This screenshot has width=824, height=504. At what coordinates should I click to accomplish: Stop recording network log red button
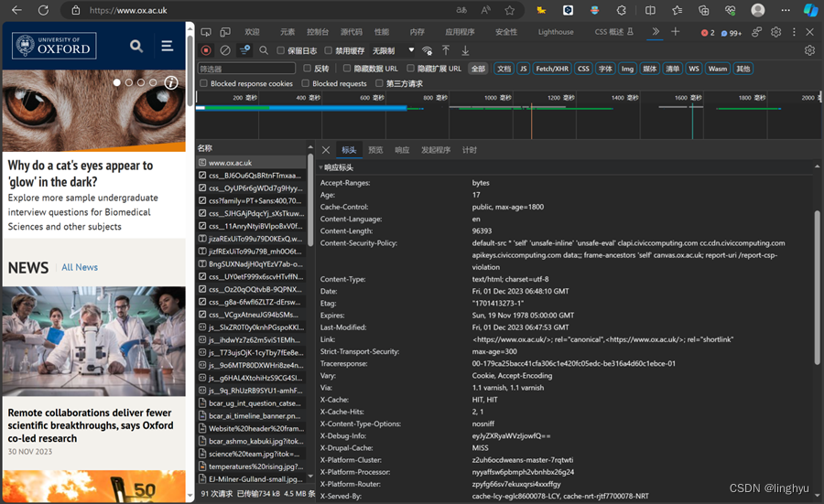pyautogui.click(x=206, y=50)
